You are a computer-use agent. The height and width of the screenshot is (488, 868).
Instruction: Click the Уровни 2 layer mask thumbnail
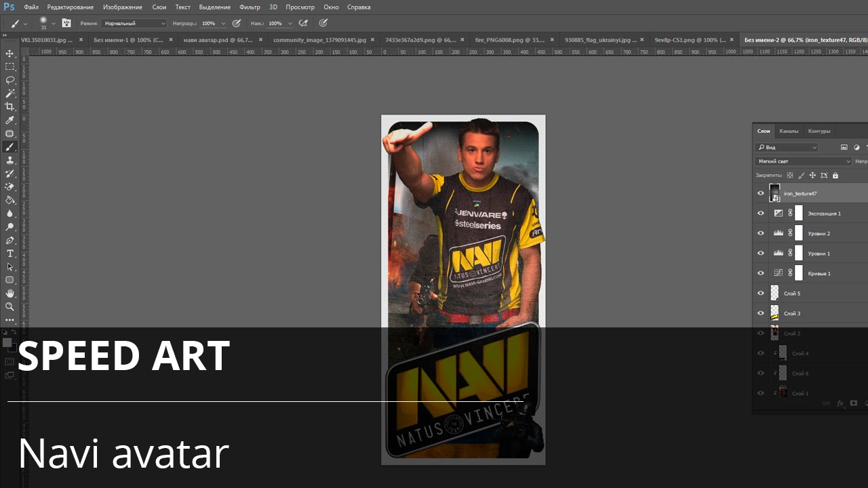pyautogui.click(x=799, y=233)
